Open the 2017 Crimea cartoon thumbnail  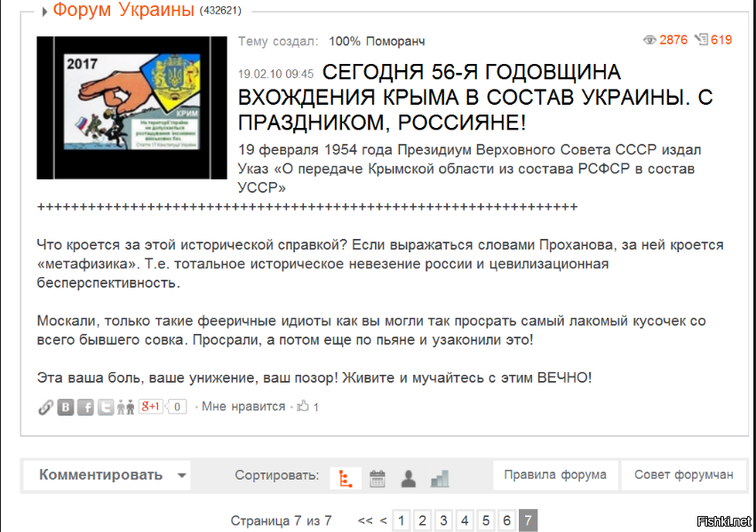click(x=131, y=108)
